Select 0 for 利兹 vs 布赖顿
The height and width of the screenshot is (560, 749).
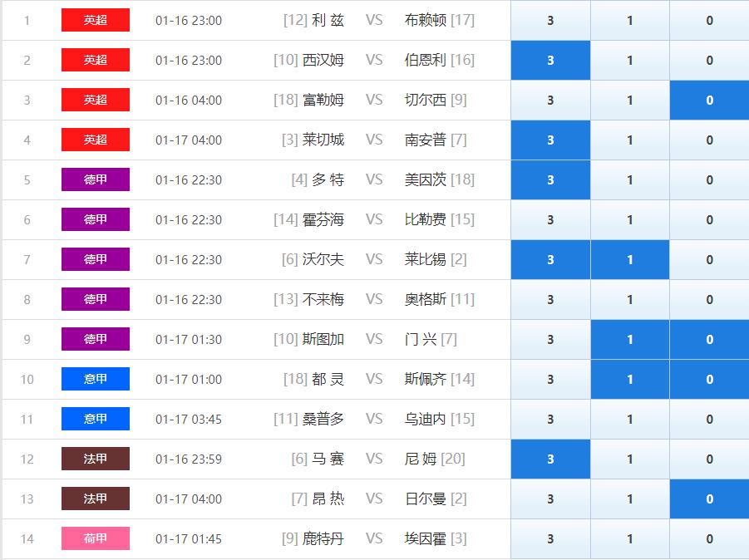(x=709, y=20)
